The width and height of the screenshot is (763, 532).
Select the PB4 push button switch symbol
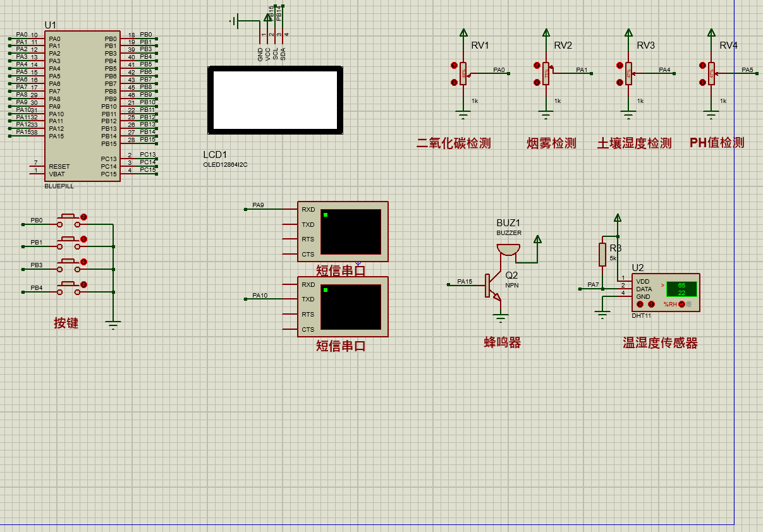coord(69,288)
